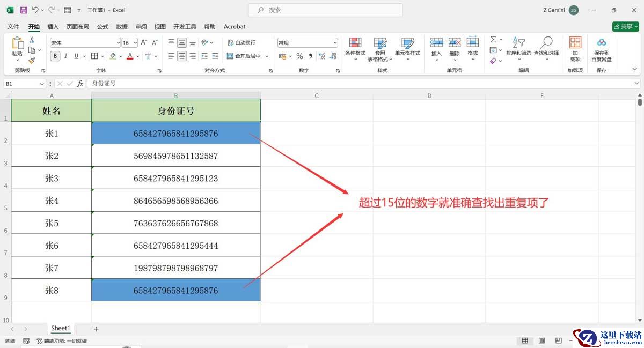Toggle Middle Align vertical alignment
Viewport: 644px width, 348px height.
182,42
